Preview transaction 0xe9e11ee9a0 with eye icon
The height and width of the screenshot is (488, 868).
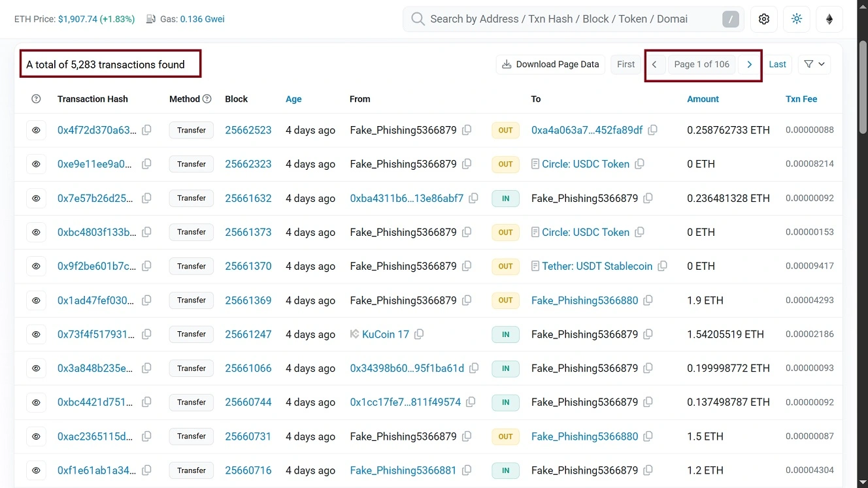(x=36, y=164)
